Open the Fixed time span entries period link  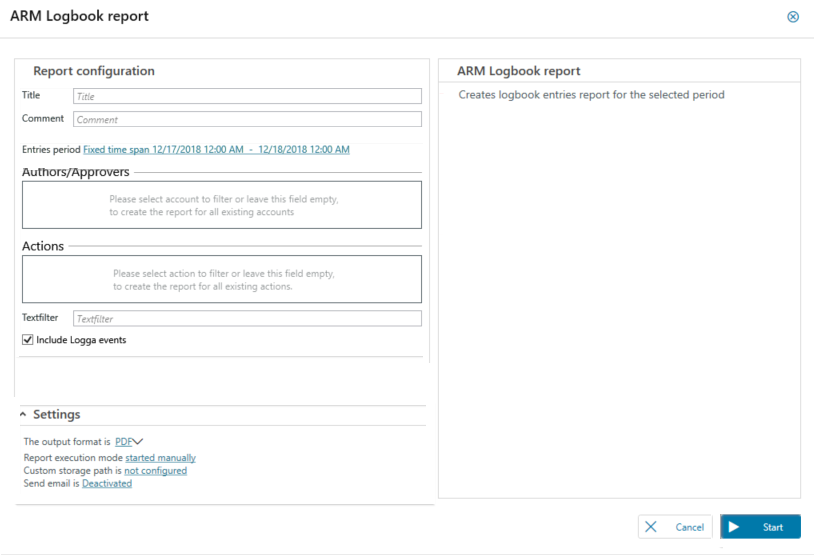click(216, 150)
